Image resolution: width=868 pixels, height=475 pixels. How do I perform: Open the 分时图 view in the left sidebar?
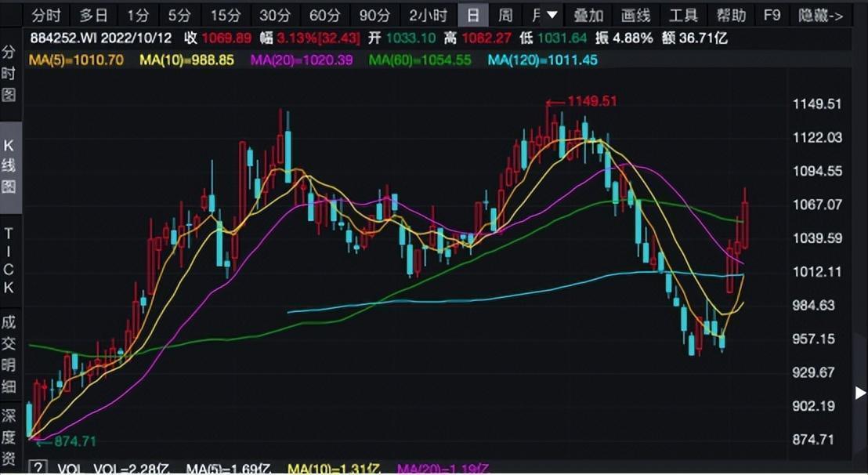[x=9, y=73]
